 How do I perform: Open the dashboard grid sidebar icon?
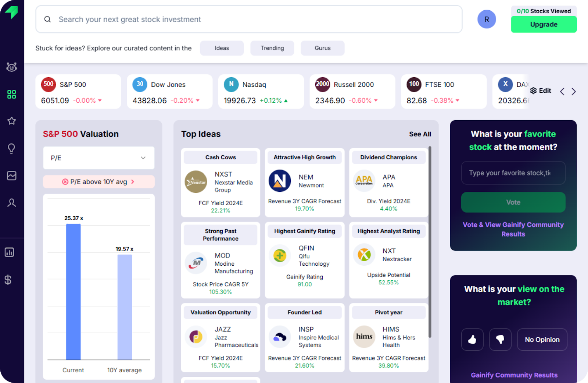pos(12,95)
